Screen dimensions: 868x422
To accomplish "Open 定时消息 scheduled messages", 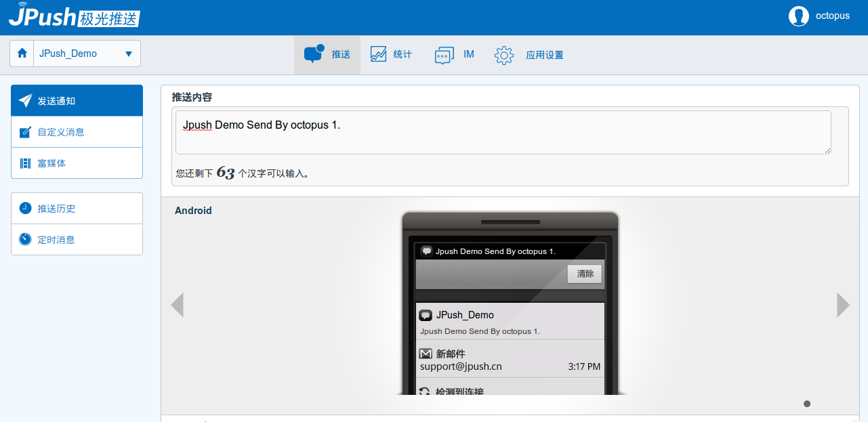I will (77, 240).
